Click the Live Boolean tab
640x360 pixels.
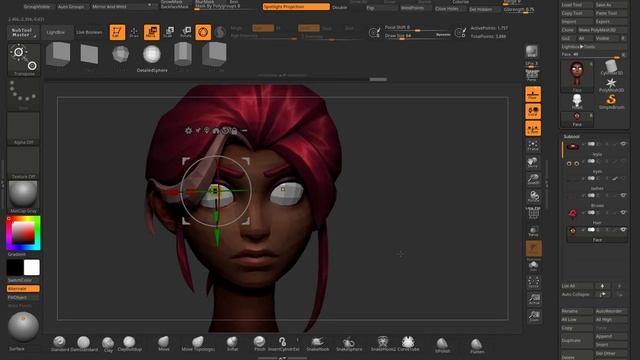[x=89, y=32]
